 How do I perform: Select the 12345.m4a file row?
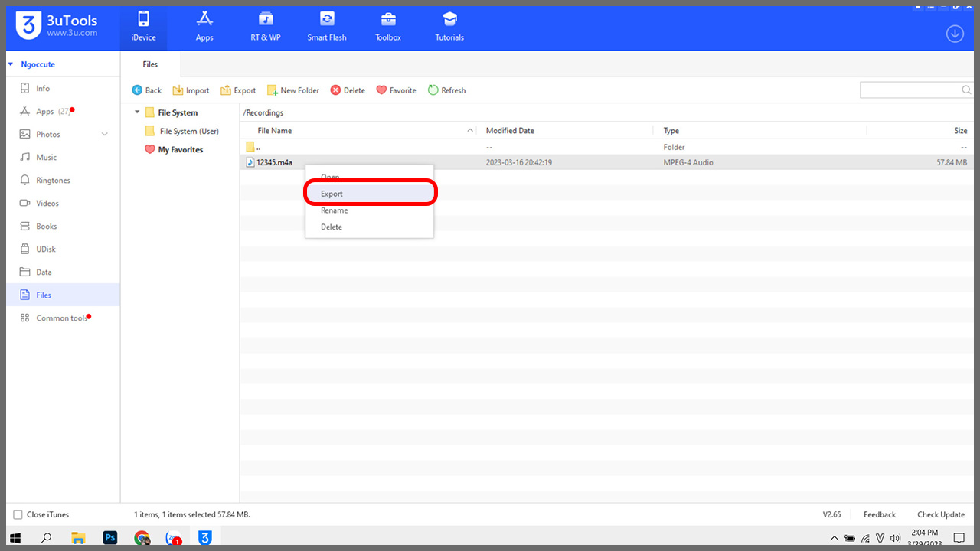606,162
